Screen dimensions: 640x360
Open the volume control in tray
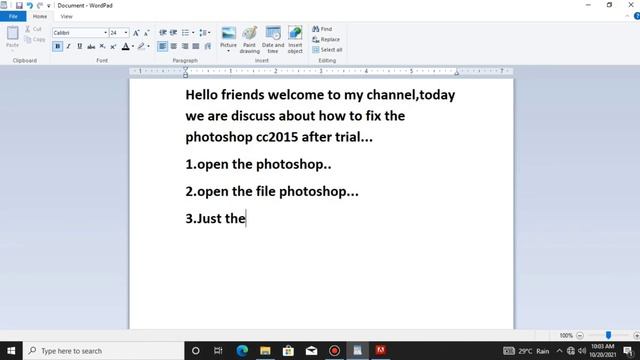(582, 351)
